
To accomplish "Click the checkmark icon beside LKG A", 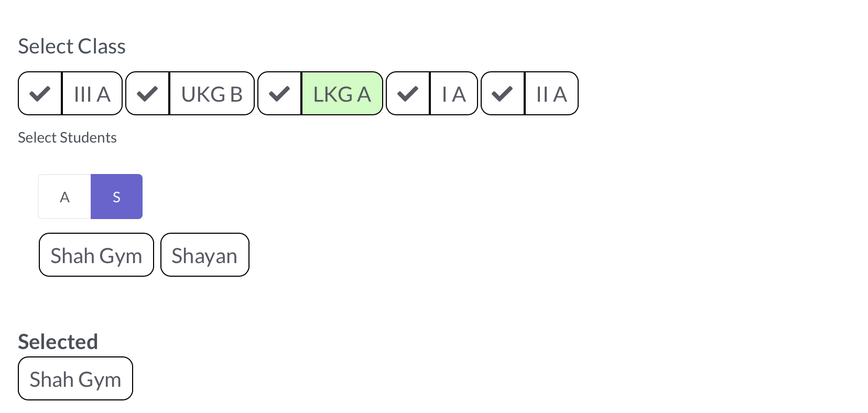I will 279,94.
